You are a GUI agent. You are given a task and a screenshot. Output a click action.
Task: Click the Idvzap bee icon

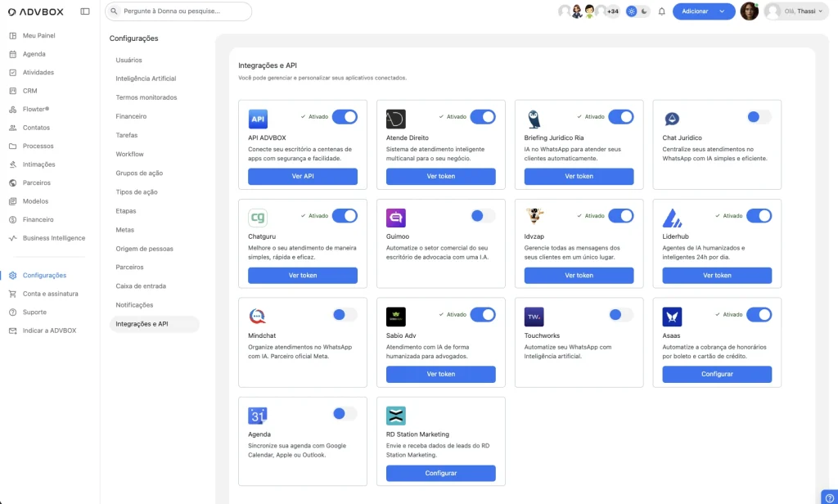(534, 217)
